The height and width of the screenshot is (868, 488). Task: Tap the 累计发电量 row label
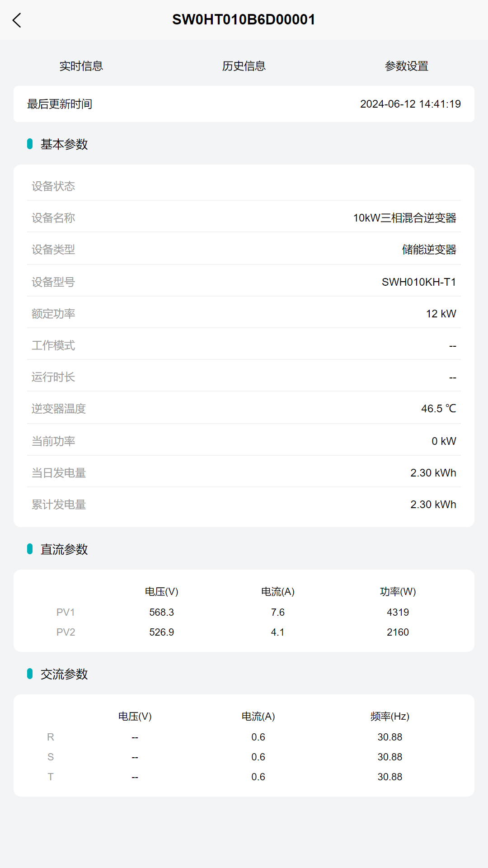(59, 505)
